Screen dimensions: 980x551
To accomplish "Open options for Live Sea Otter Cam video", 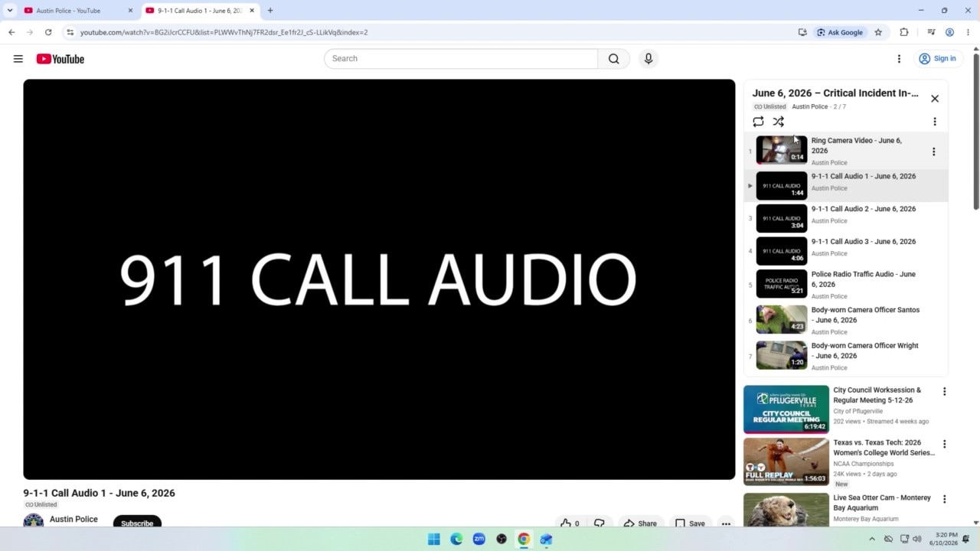I will (944, 499).
